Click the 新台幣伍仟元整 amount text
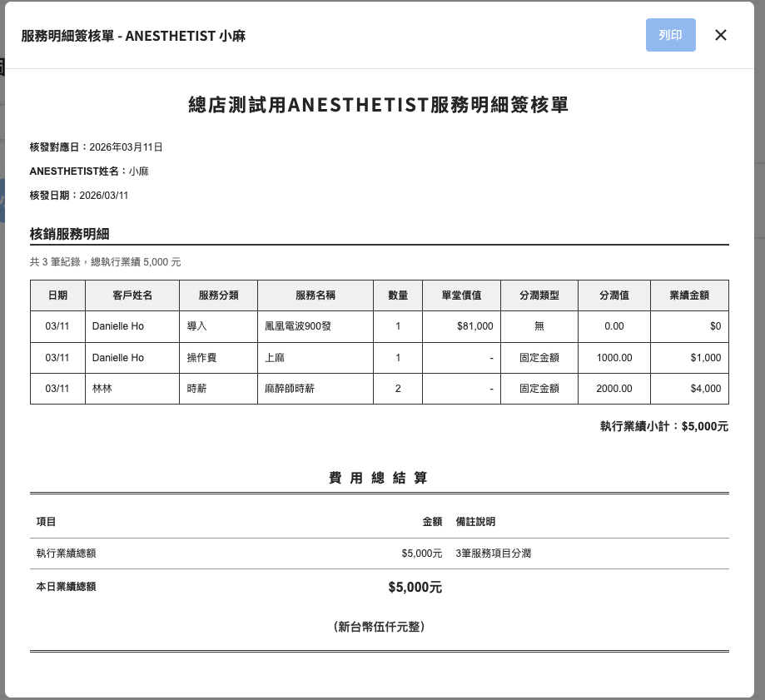The image size is (765, 700). point(379,627)
